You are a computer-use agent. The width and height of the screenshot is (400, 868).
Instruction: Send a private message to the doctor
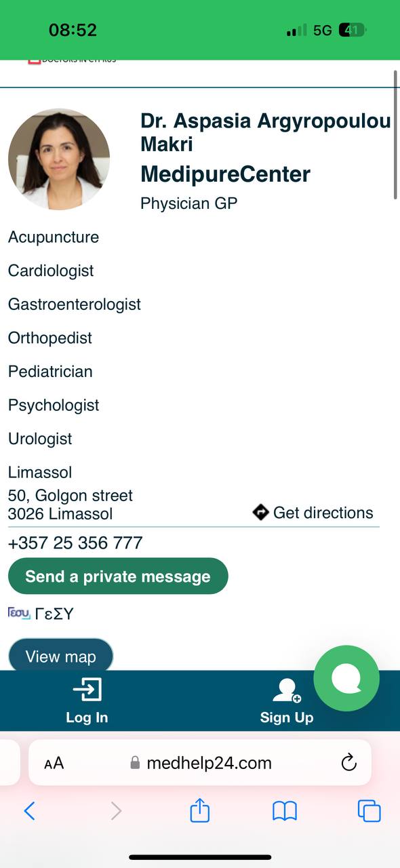click(118, 576)
